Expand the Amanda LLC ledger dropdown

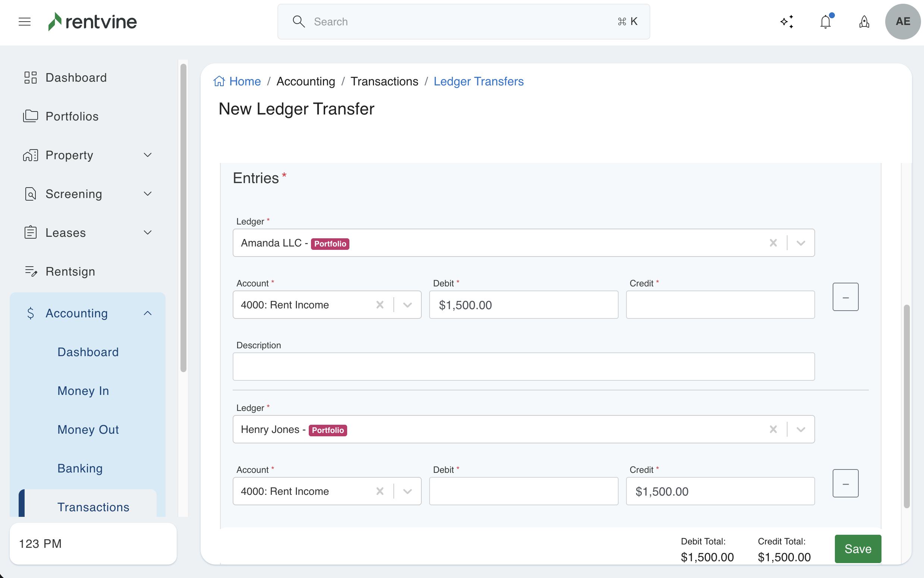(x=801, y=243)
